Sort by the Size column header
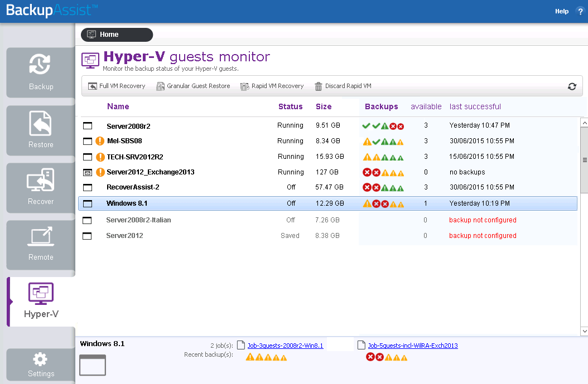The image size is (588, 384). (x=324, y=107)
